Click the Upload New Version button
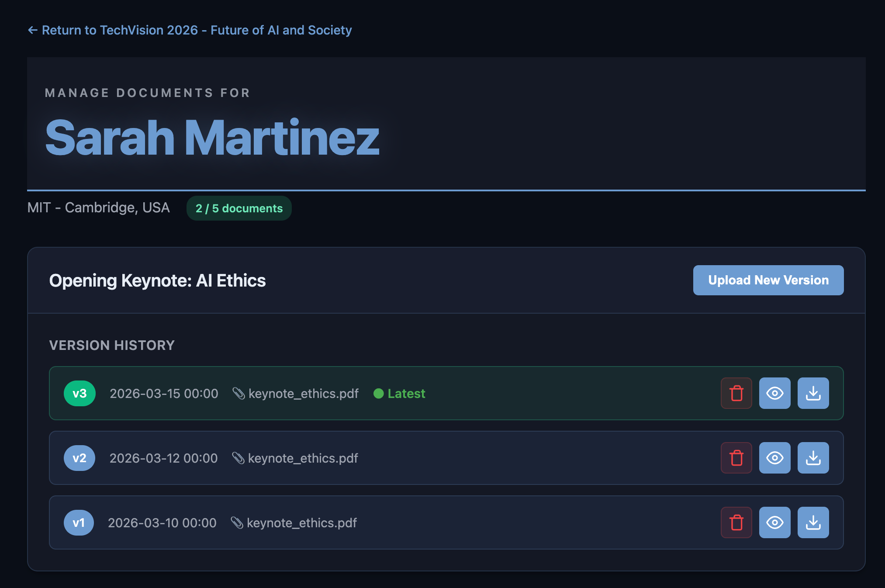This screenshot has width=885, height=588. (768, 280)
